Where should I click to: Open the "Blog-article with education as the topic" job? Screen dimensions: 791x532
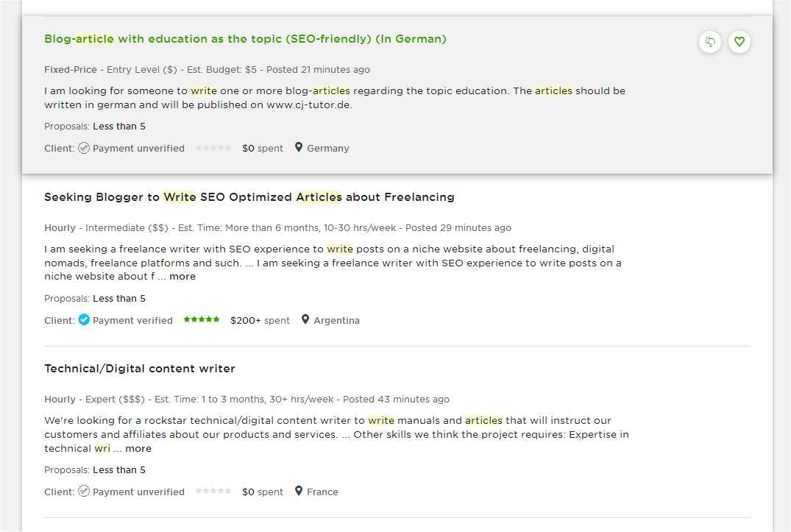[245, 39]
